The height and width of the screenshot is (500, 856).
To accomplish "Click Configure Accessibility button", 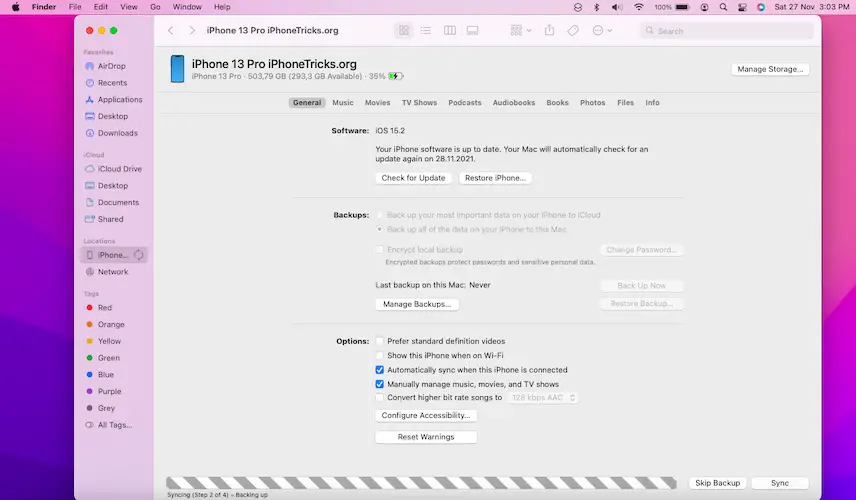I will [426, 415].
